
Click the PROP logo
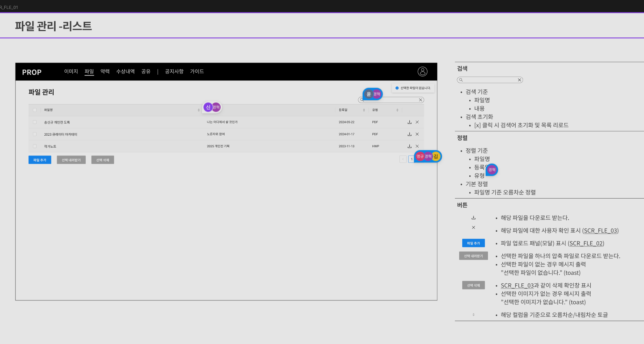coord(32,72)
